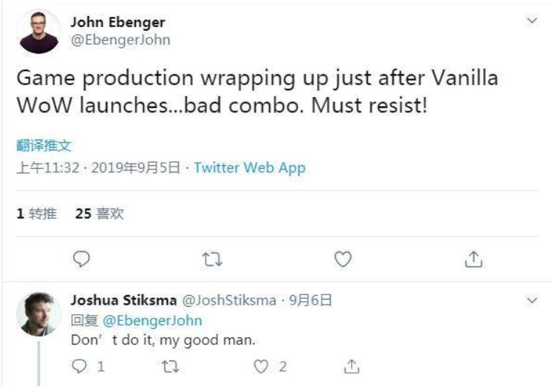Like John Ebenger's tweet

[343, 258]
